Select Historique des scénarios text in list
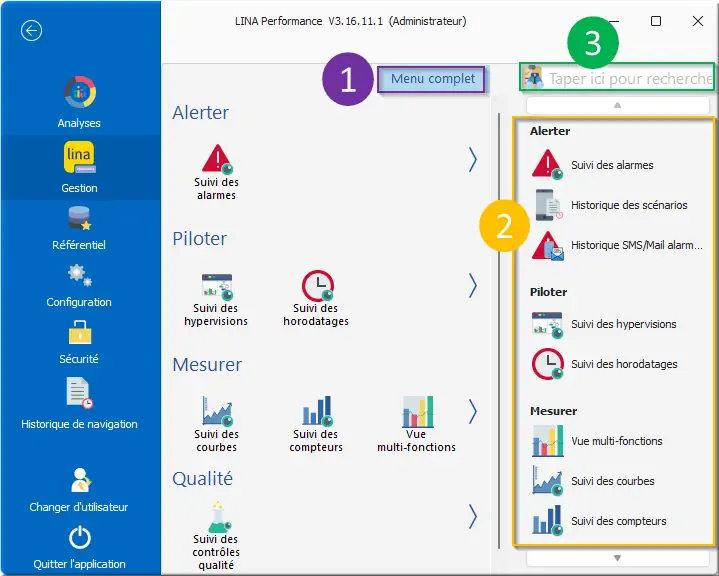Screen dimensions: 719x576 [629, 205]
